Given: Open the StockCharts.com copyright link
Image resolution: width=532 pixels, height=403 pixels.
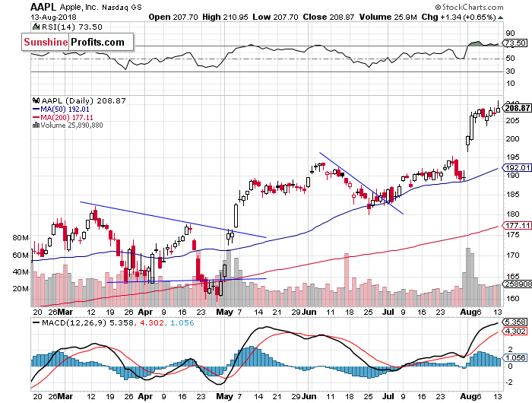Looking at the screenshot, I should click(469, 7).
